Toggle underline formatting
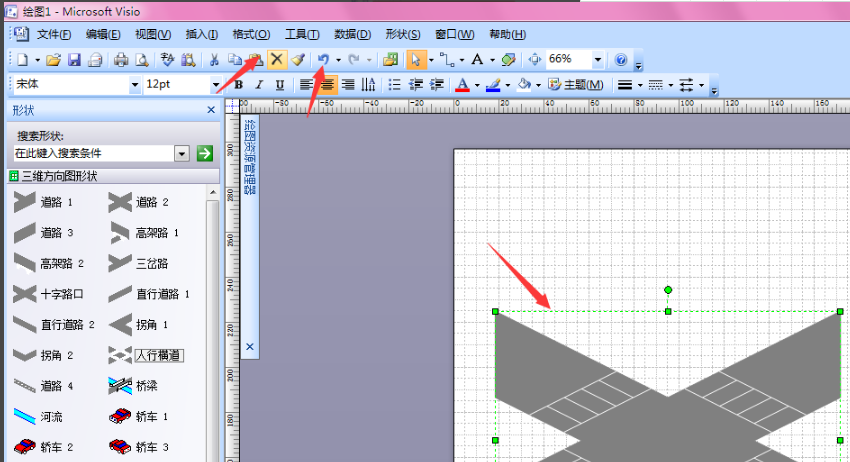850x462 pixels. pyautogui.click(x=279, y=85)
